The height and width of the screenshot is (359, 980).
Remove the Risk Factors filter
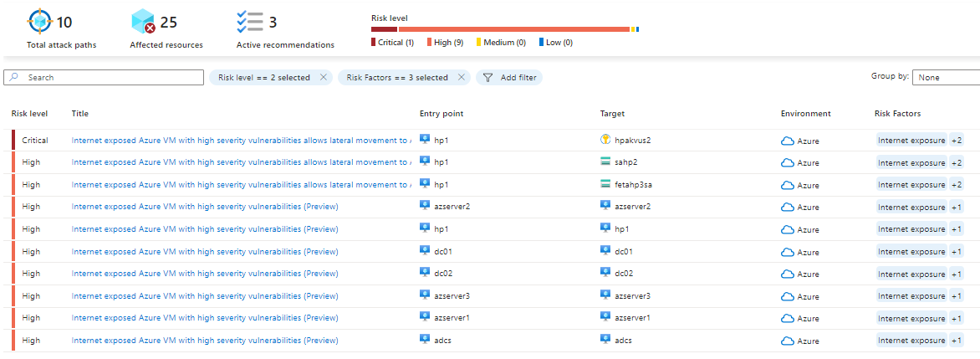point(461,77)
